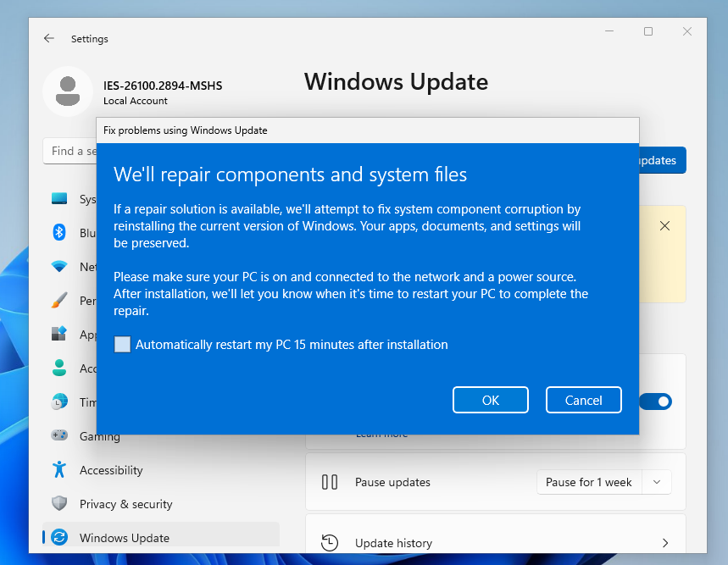The image size is (728, 565).
Task: Click the Pause updates pause icon
Action: (330, 482)
